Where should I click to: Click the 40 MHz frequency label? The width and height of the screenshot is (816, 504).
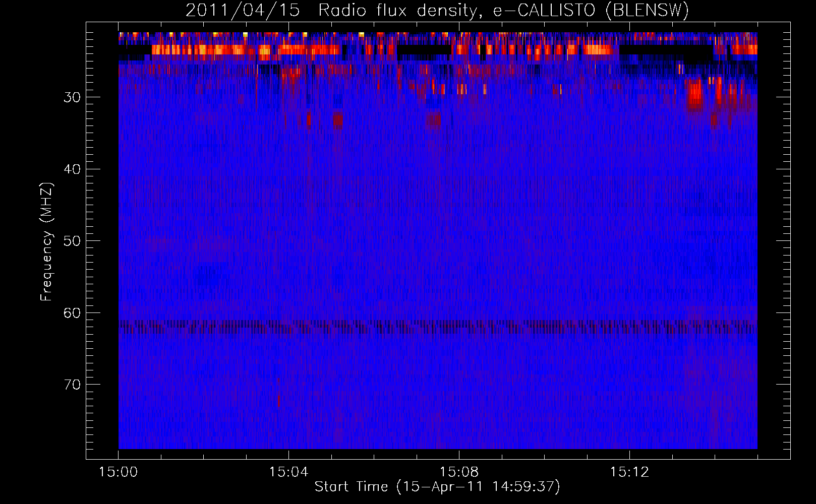72,169
